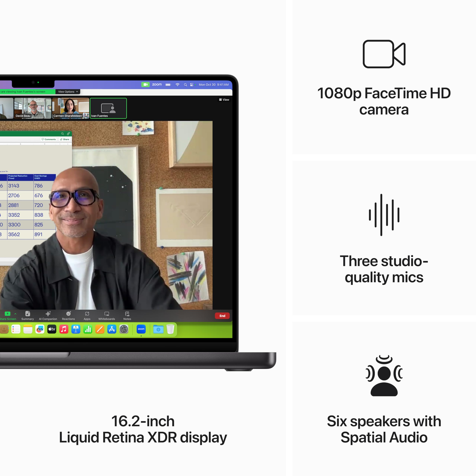This screenshot has width=476, height=476.
Task: Enable the screen sharing visibility indicator
Action: click(x=26, y=91)
